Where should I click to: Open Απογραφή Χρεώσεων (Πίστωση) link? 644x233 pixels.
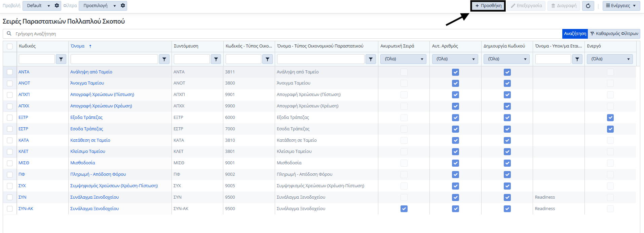(102, 95)
